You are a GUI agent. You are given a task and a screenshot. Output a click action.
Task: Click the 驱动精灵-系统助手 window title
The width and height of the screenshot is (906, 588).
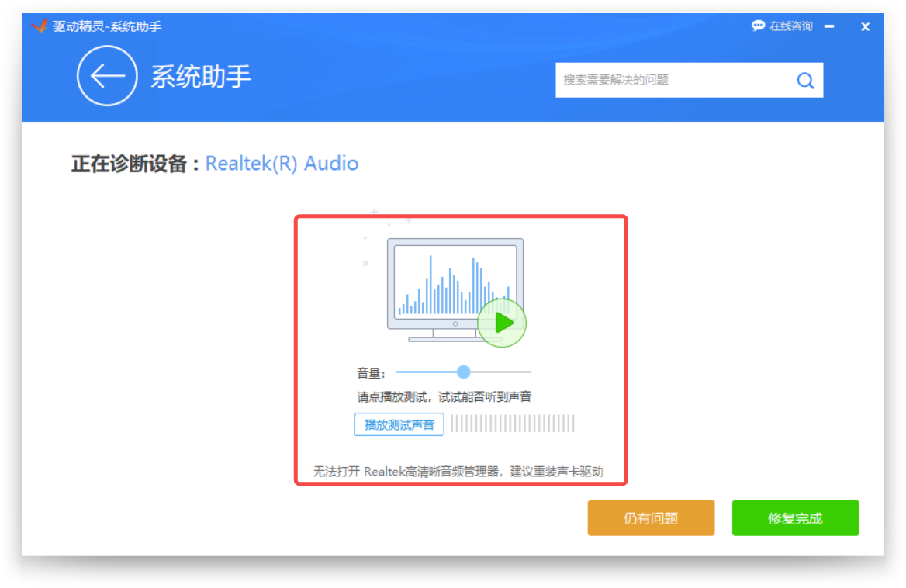(107, 26)
